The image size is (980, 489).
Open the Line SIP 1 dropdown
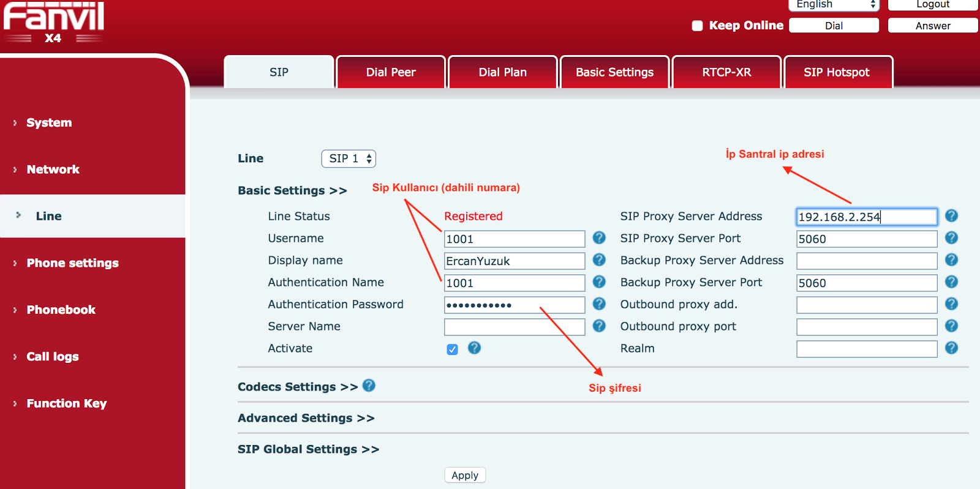pos(349,159)
